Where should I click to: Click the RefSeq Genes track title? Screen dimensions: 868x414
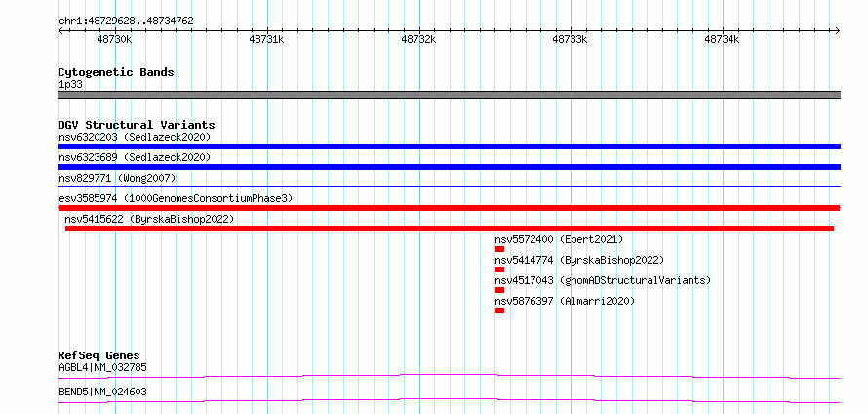(x=99, y=355)
